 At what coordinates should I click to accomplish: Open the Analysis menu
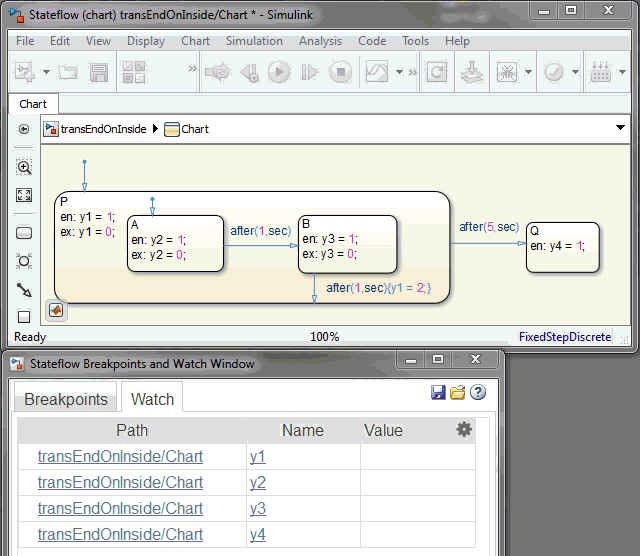point(320,41)
